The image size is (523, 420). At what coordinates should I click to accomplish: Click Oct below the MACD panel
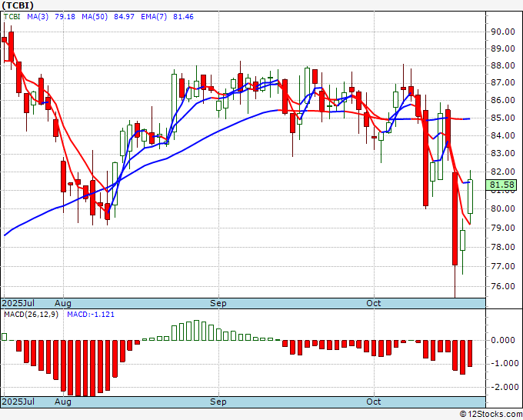373,402
